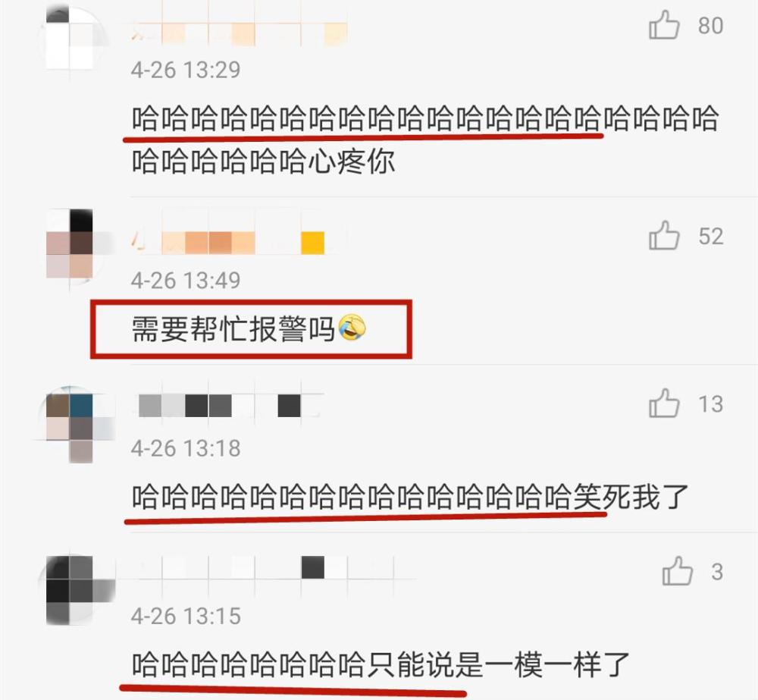Like the comment with 80 likes
Image resolution: width=758 pixels, height=700 pixels.
click(x=664, y=25)
